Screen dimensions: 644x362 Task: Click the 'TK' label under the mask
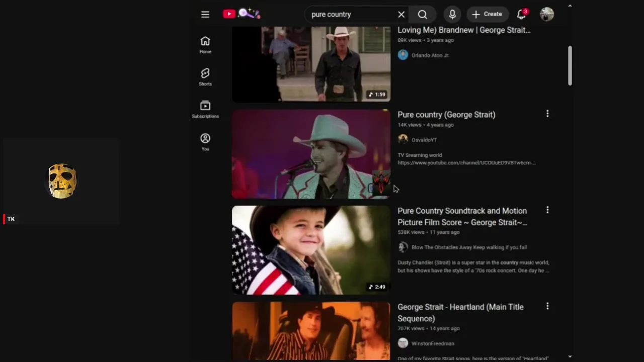[11, 219]
